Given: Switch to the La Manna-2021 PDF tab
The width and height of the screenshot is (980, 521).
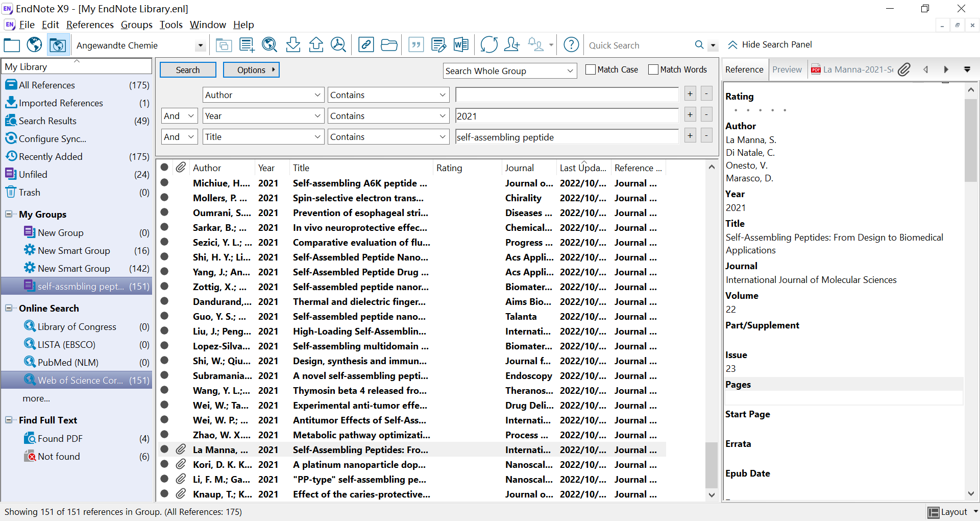Looking at the screenshot, I should [x=853, y=69].
